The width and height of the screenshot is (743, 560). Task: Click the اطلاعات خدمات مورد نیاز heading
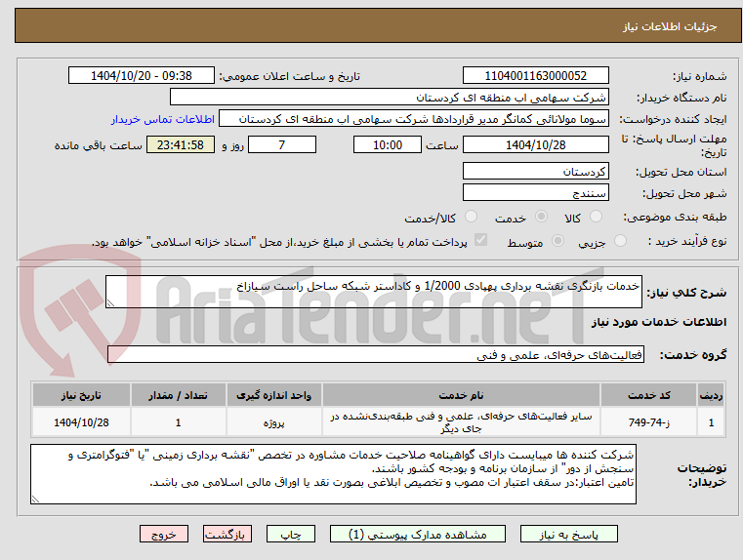click(x=659, y=322)
